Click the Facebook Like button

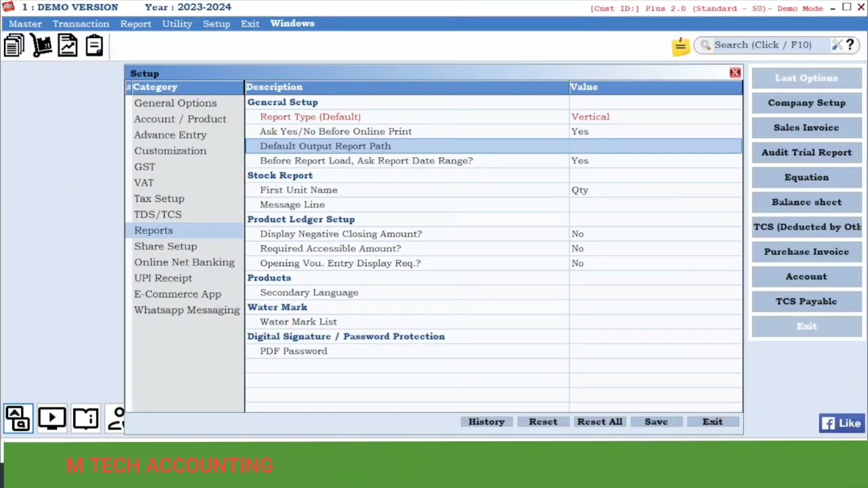842,423
